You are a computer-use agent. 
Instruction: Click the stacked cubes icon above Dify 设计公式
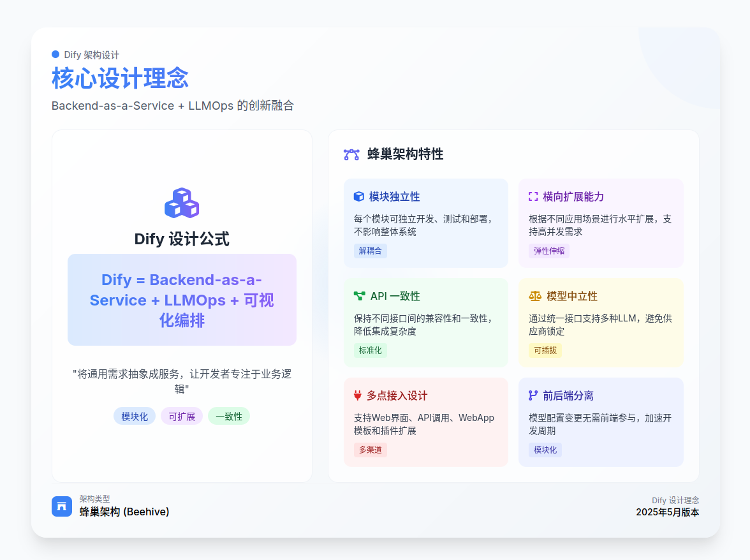[182, 203]
